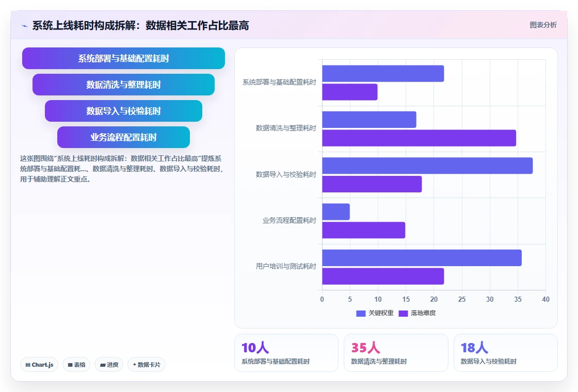Click the 表格 tag chip
578x392 pixels.
[x=76, y=365]
